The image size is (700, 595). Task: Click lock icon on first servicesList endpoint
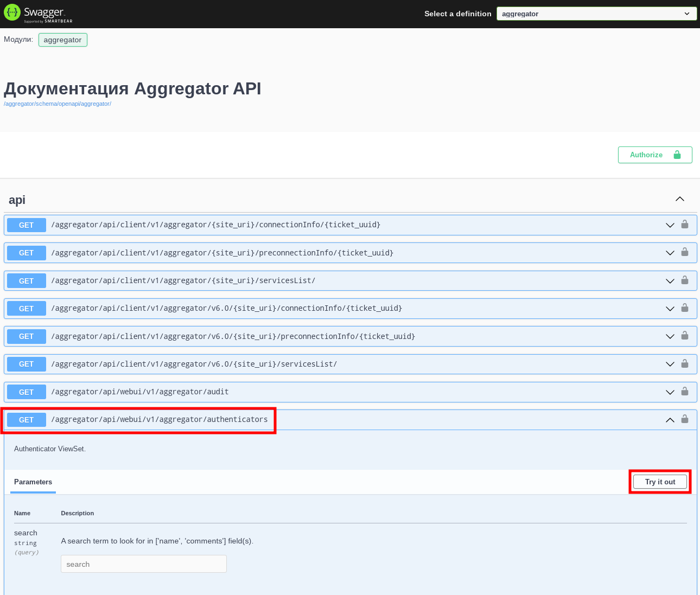pyautogui.click(x=685, y=280)
